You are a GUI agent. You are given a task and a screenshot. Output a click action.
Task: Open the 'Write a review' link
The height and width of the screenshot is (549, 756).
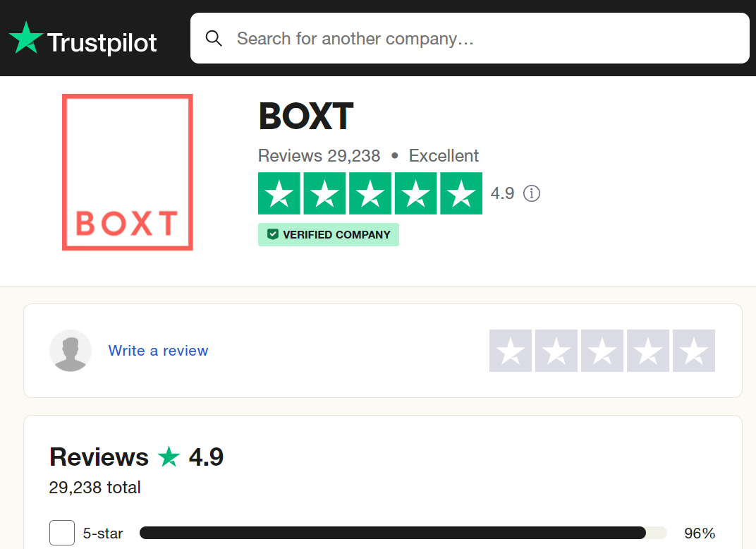158,351
